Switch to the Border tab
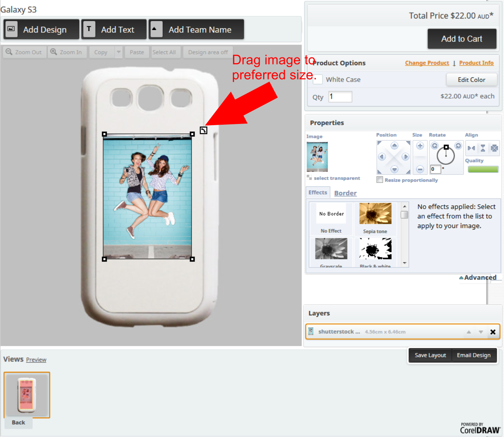504x437 pixels. [345, 193]
